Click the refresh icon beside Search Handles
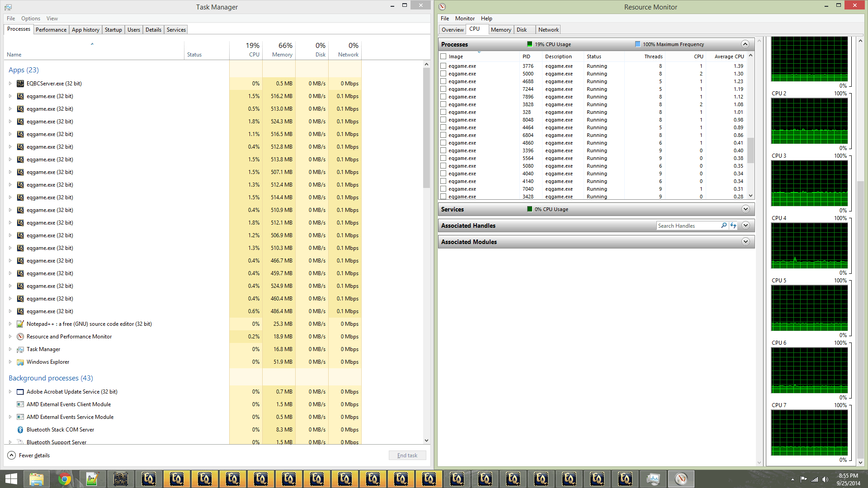 click(733, 225)
